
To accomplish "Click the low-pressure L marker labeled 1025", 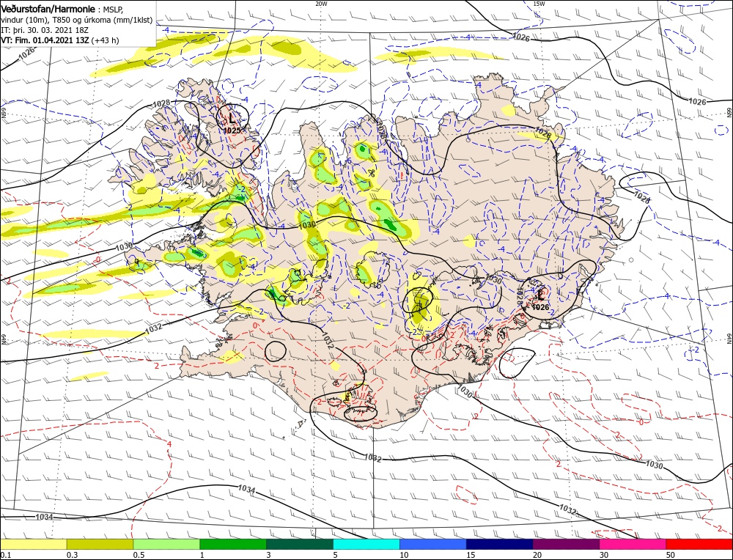I will coord(232,118).
